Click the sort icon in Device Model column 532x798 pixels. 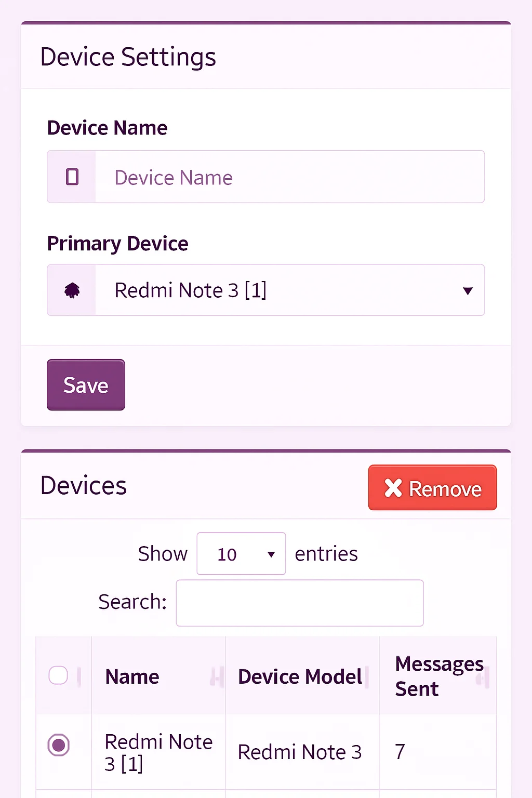click(367, 676)
